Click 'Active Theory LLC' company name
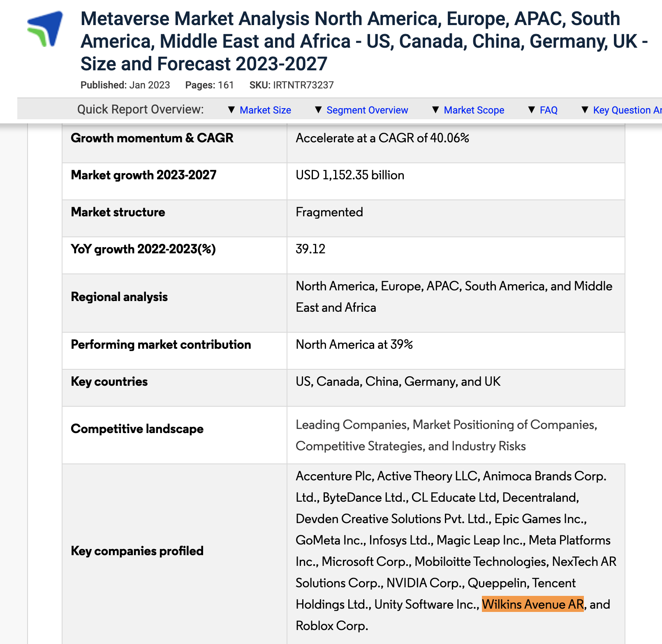Image resolution: width=662 pixels, height=644 pixels. [427, 476]
